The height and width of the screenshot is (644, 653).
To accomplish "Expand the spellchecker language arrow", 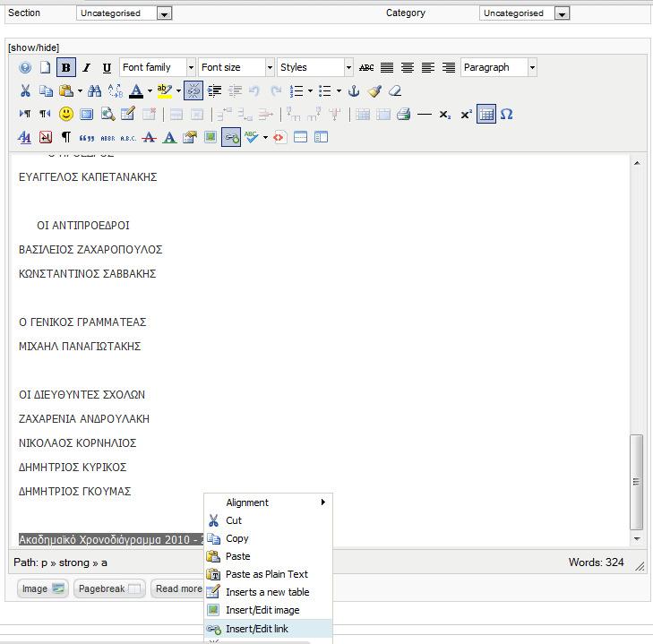I will coord(265,137).
